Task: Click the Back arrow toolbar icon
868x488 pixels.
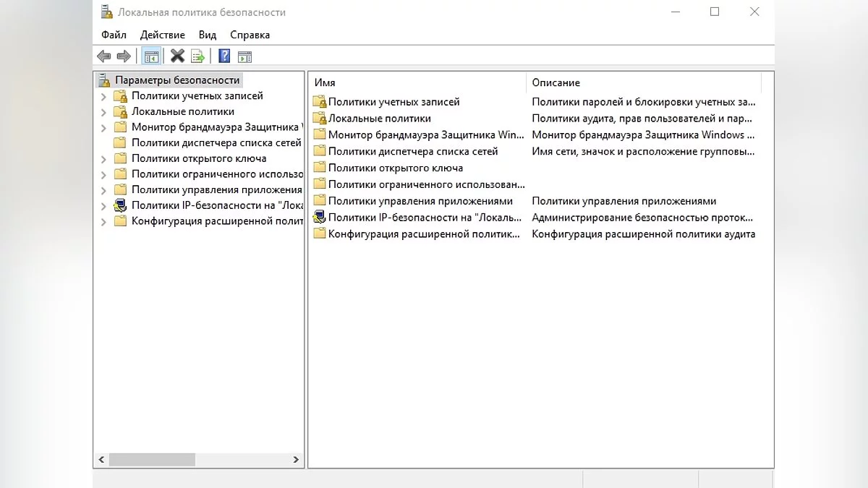Action: (x=104, y=56)
